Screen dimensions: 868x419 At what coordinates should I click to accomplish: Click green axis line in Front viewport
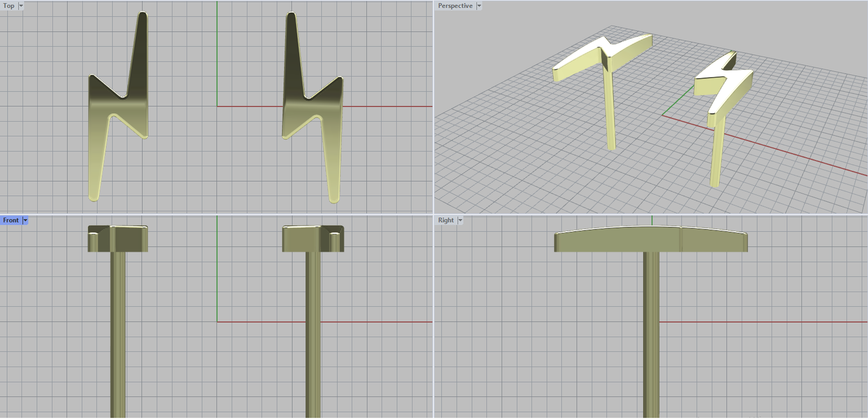[217, 271]
